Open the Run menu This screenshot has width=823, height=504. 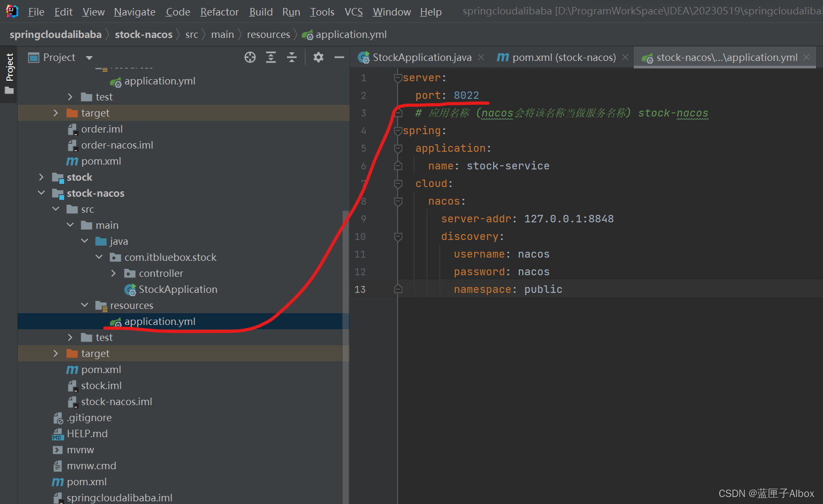coord(291,12)
